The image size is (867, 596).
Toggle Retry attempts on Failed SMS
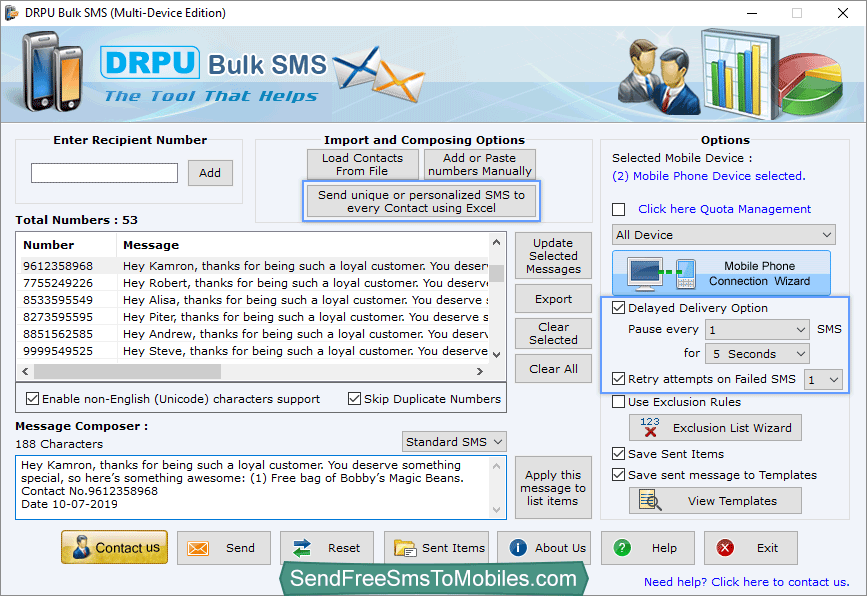pos(619,379)
